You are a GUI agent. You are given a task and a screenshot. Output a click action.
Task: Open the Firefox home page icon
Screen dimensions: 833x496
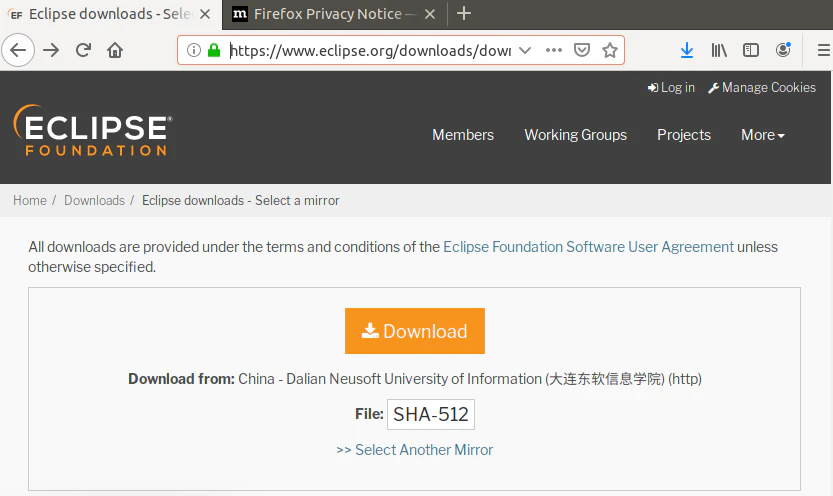click(x=115, y=50)
